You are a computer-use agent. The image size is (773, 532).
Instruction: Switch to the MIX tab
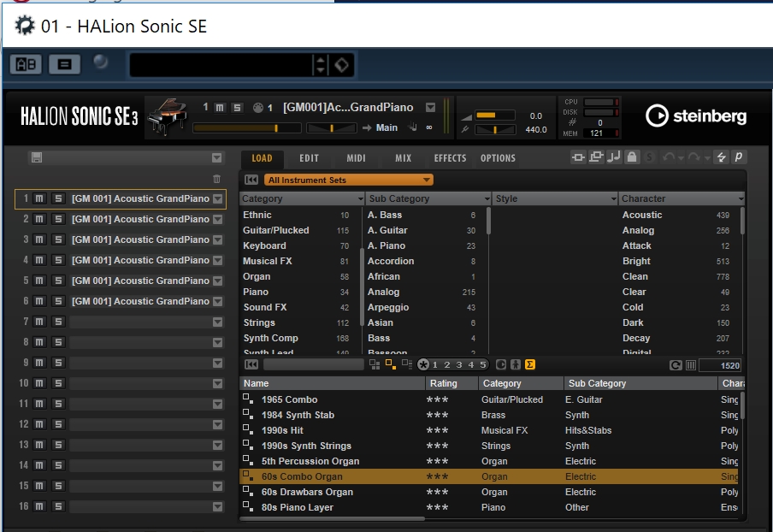click(404, 158)
